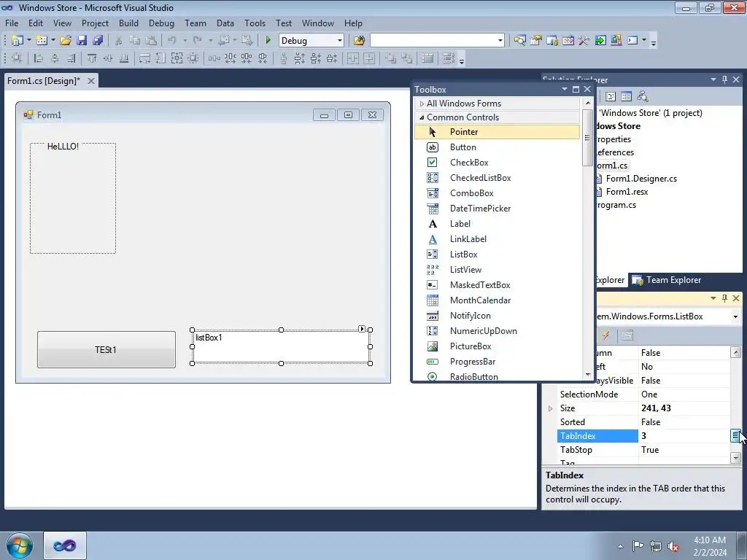The image size is (747, 560).
Task: Click the Align Rights layout icon
Action: (71, 58)
